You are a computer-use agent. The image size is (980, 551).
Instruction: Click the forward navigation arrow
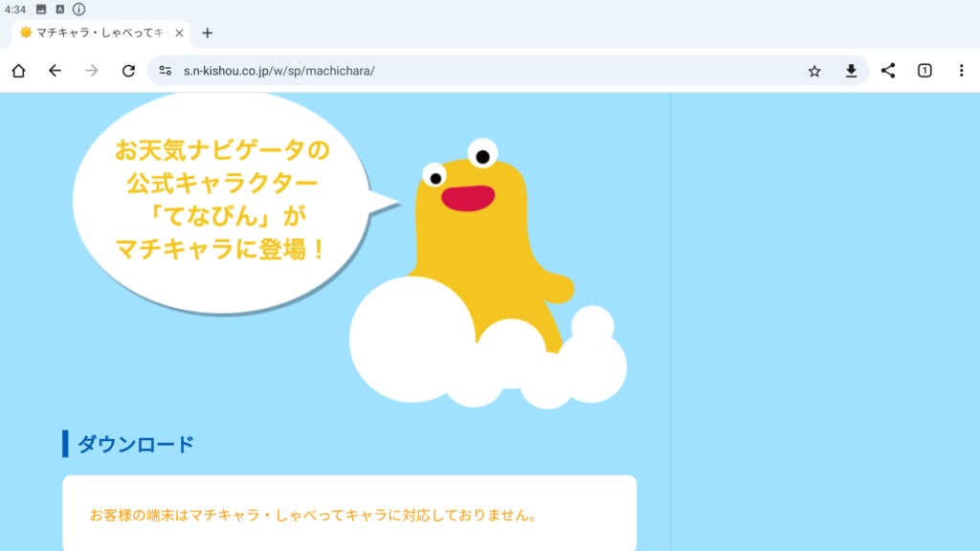92,71
